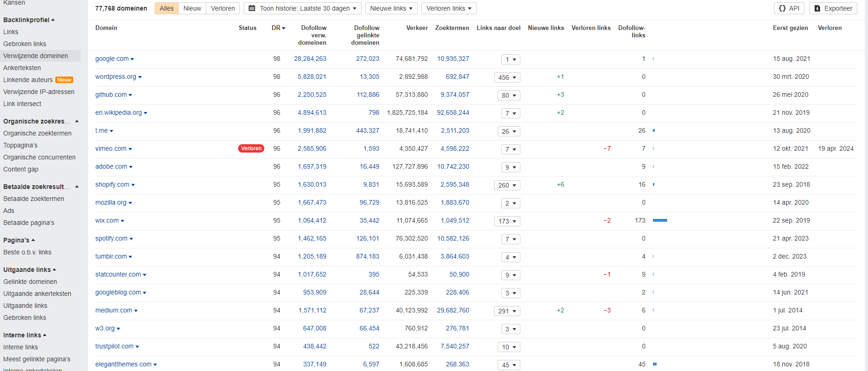Expand the 26 links dropdown for t.me
868x371 pixels.
click(509, 131)
